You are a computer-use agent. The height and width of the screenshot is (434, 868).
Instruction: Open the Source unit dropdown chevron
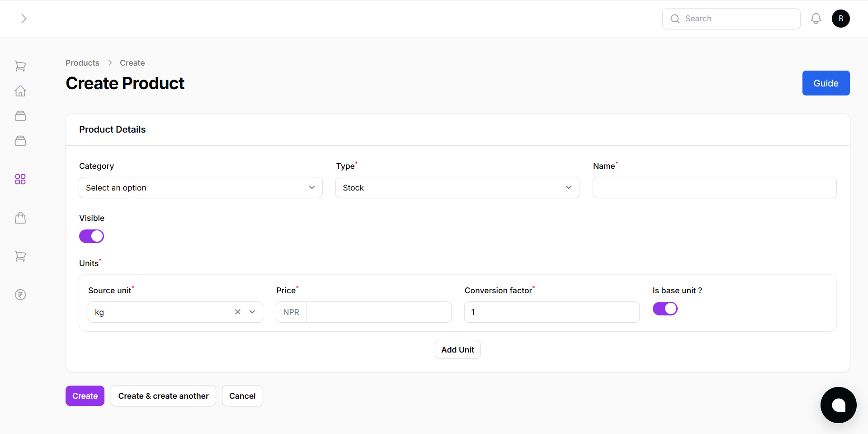[252, 312]
